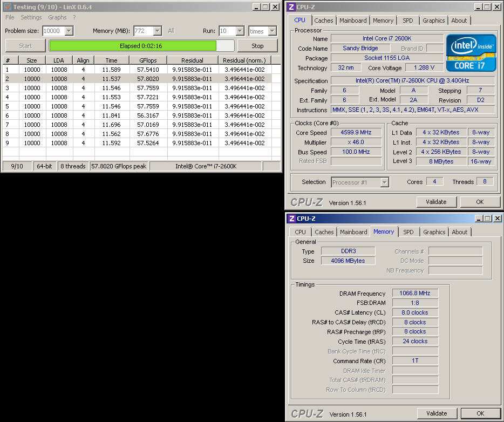Screen dimensions: 504x422
Task: Open Problem size dropdown in LinX
Action: pos(69,31)
